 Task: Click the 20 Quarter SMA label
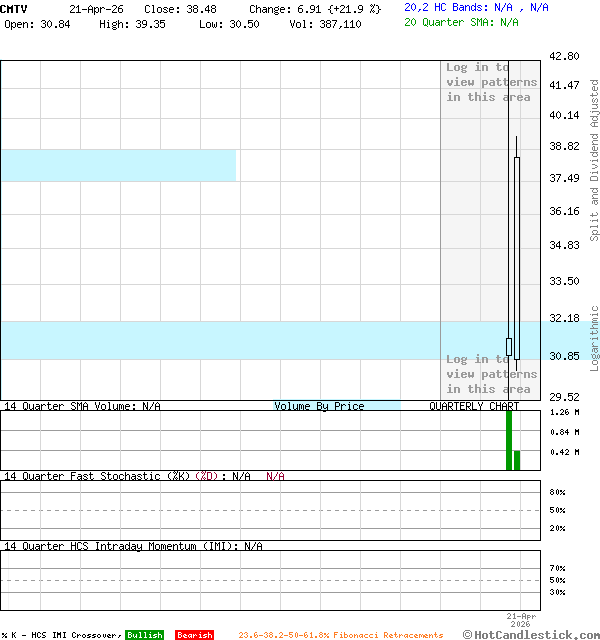point(461,21)
